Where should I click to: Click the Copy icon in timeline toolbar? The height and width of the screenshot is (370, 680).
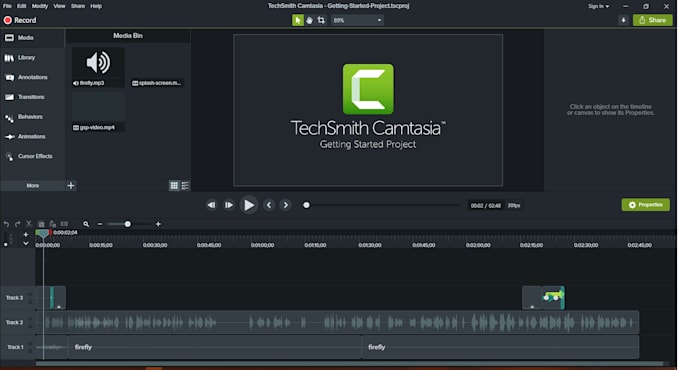(41, 224)
